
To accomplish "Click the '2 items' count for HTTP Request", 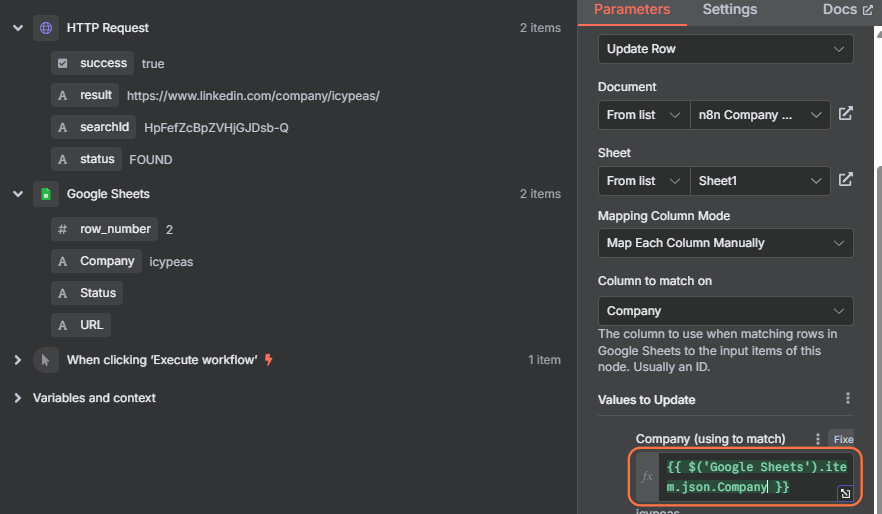I will coord(540,28).
